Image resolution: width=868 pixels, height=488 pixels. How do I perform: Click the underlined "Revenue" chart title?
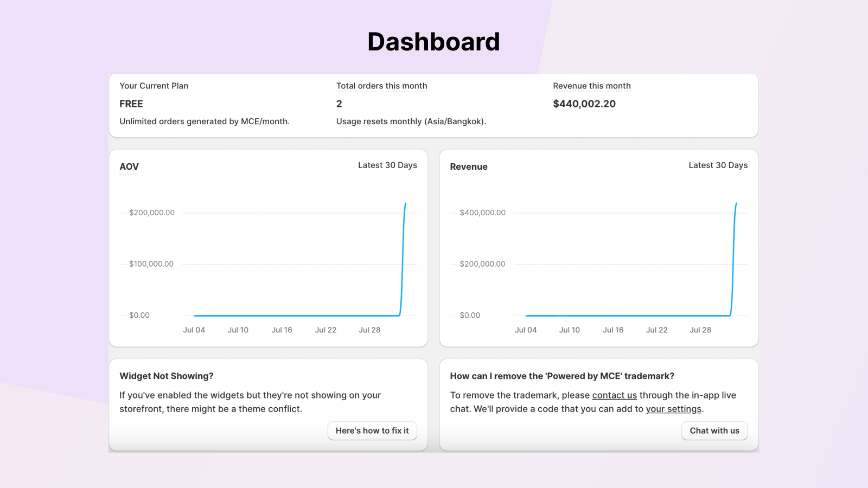468,166
